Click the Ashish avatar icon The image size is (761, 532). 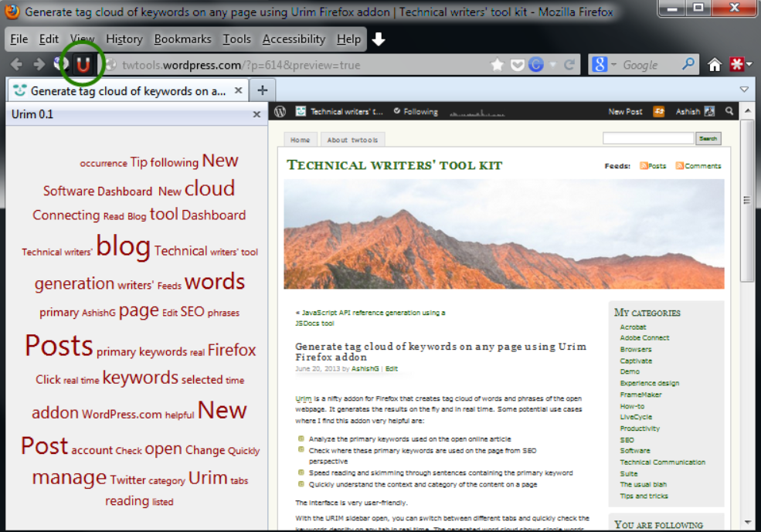coord(709,111)
